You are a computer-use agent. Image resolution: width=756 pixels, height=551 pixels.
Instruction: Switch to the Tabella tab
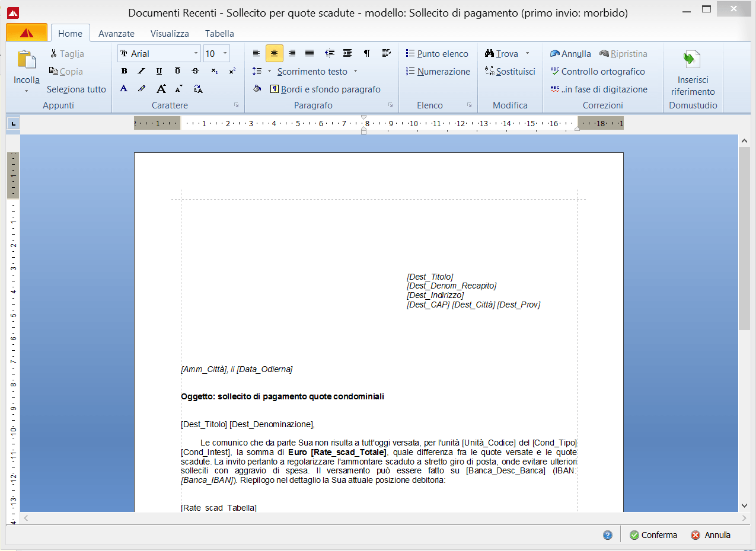(219, 34)
